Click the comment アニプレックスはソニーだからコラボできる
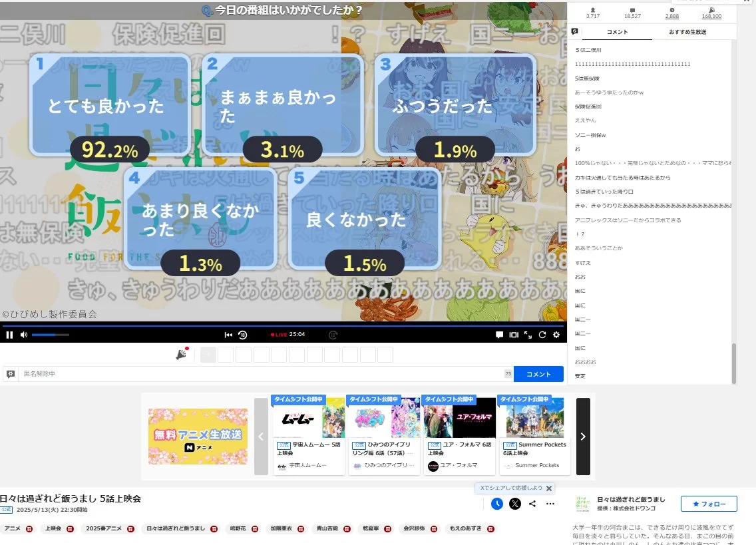Viewport: 756px width, 545px height. [x=628, y=220]
